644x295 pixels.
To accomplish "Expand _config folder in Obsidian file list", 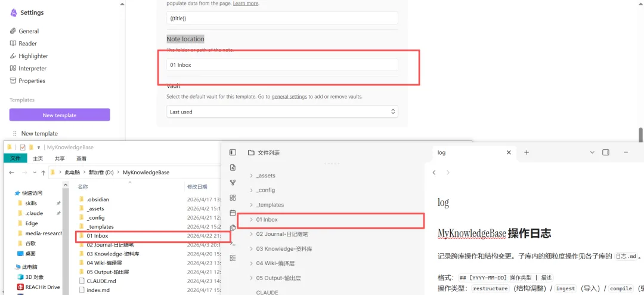I will tap(251, 190).
